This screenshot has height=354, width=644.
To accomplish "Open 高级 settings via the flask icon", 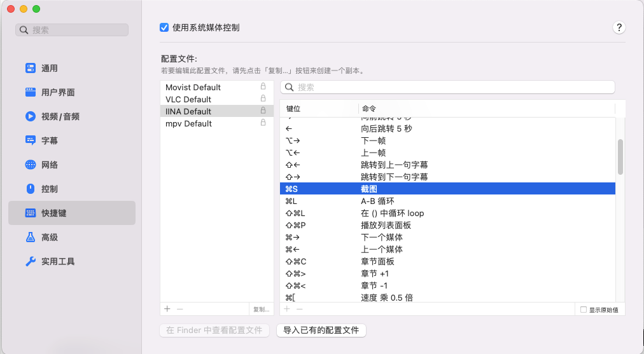I will [x=31, y=237].
